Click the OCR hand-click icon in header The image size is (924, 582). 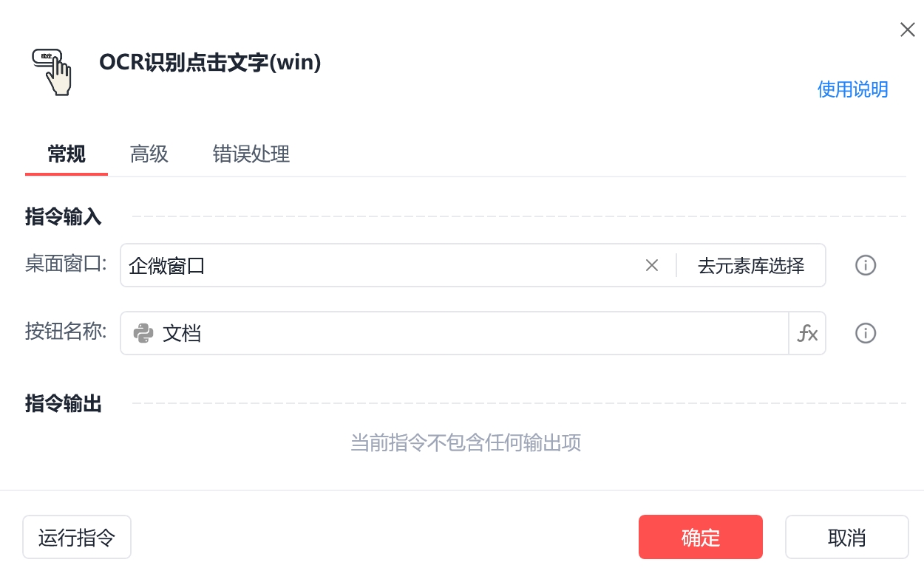[52, 71]
